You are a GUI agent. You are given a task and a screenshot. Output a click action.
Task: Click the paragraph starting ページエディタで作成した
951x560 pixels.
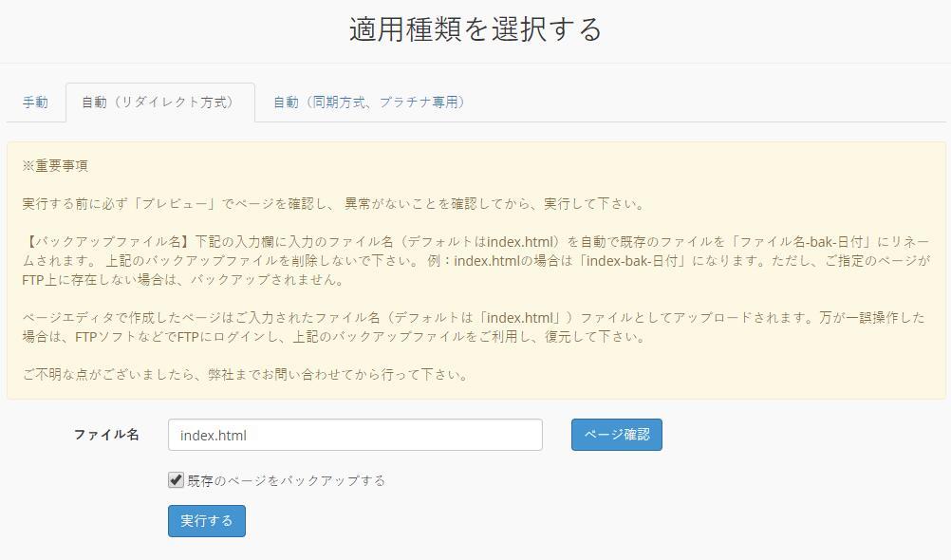473,327
